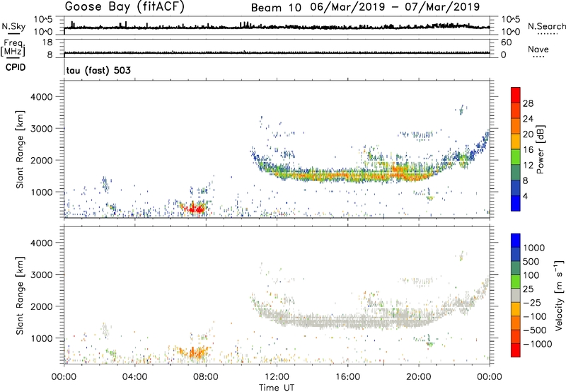Click the "Time UT" axis title
566x392 pixels.
point(277,388)
